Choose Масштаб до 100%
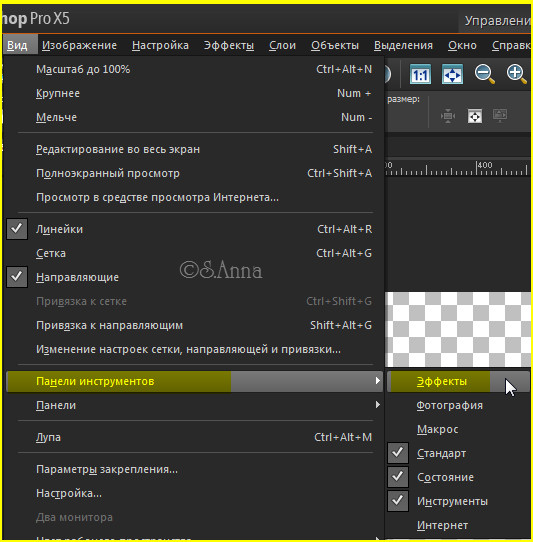This screenshot has width=533, height=542. [195, 69]
